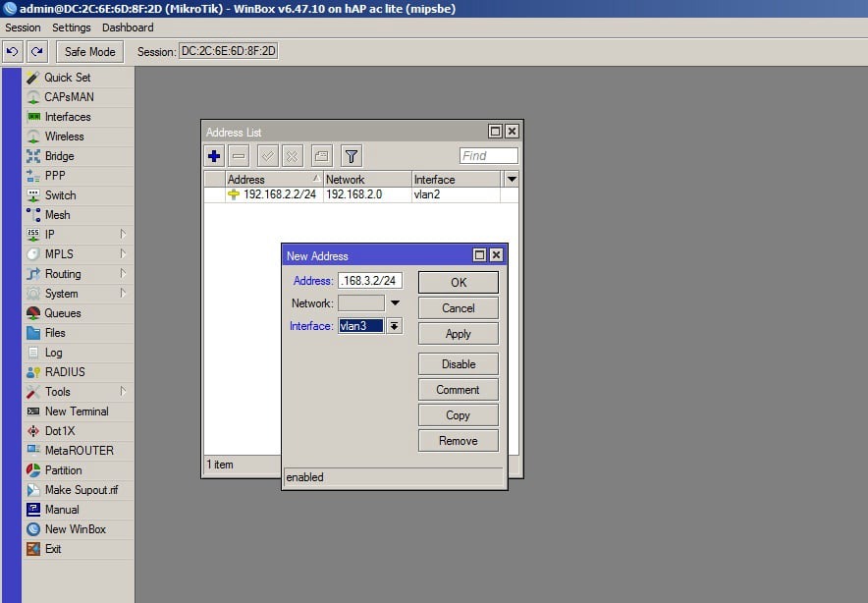Open the Dashboard menu
The height and width of the screenshot is (603, 868).
click(x=128, y=27)
